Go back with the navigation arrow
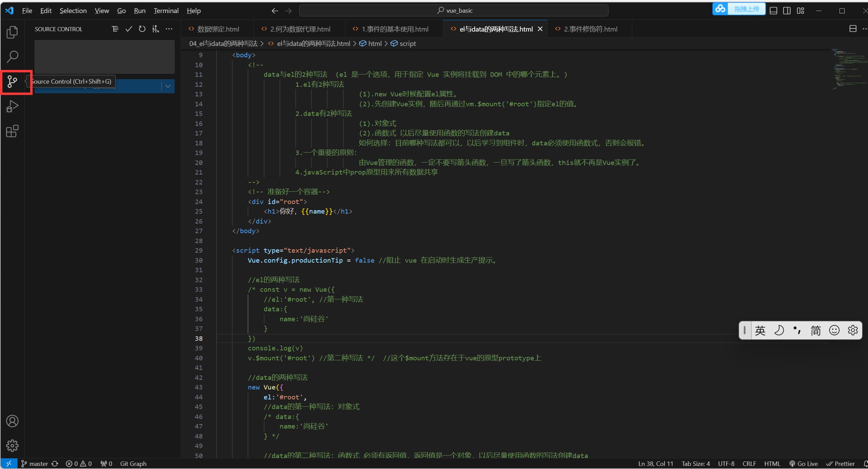This screenshot has height=469, width=868. [x=275, y=11]
